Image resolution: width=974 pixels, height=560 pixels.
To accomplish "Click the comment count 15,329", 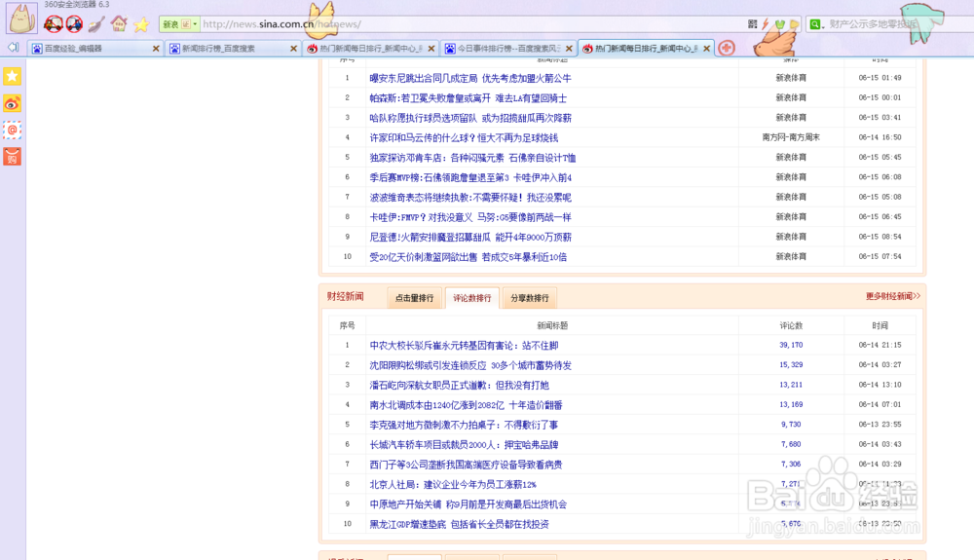I will pos(791,365).
